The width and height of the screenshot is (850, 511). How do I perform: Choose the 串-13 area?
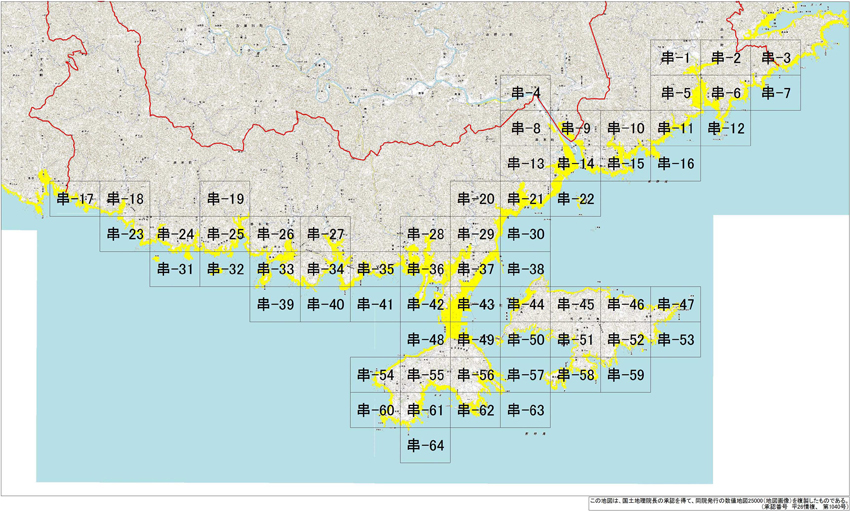[x=525, y=163]
